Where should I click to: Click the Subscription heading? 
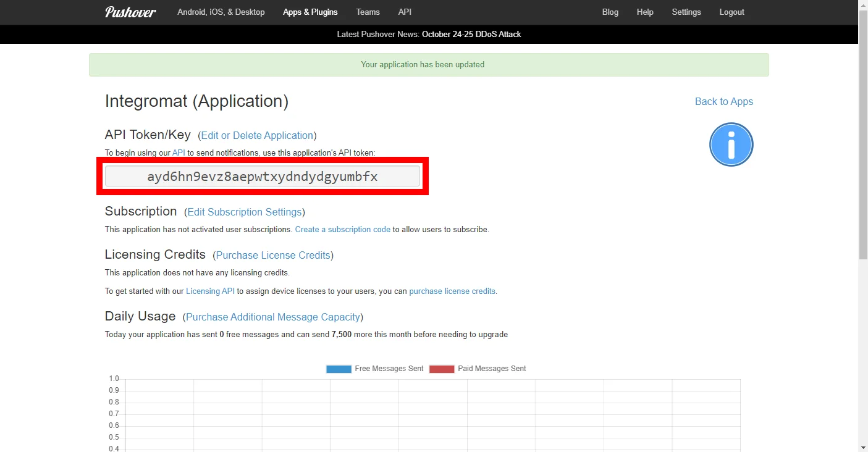point(141,211)
